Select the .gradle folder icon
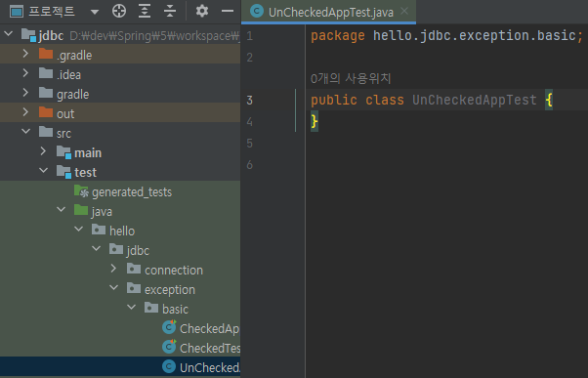Image resolution: width=588 pixels, height=378 pixels. [46, 54]
